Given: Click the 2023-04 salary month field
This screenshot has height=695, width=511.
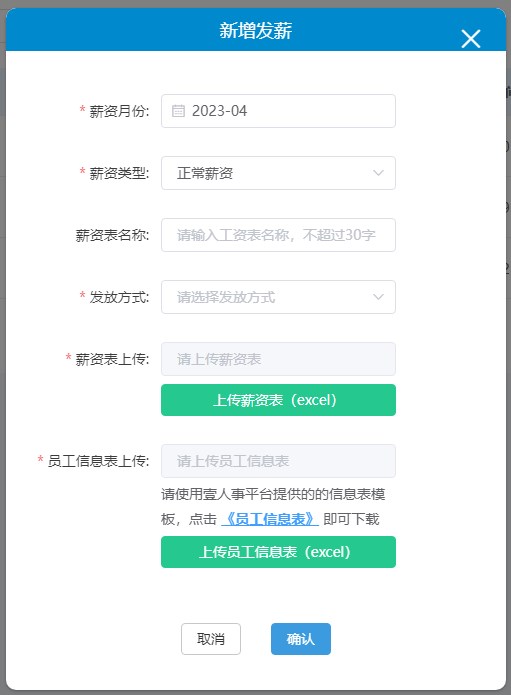Looking at the screenshot, I should (278, 111).
